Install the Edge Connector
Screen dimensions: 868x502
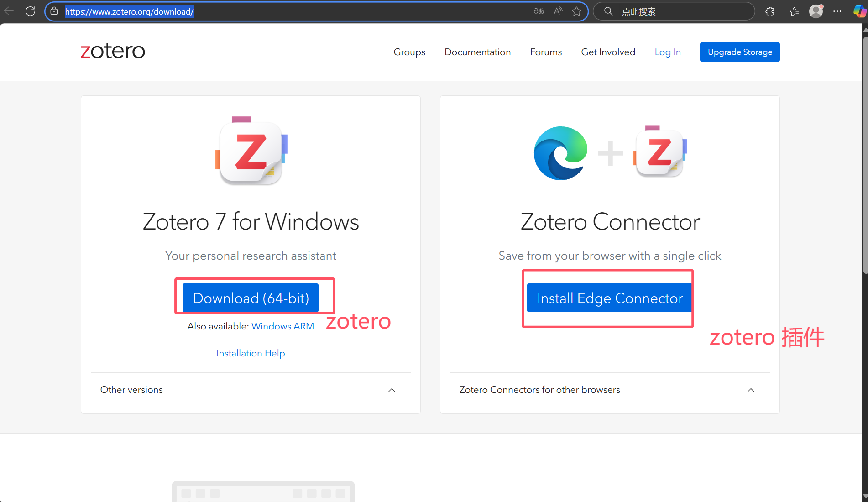pyautogui.click(x=609, y=298)
